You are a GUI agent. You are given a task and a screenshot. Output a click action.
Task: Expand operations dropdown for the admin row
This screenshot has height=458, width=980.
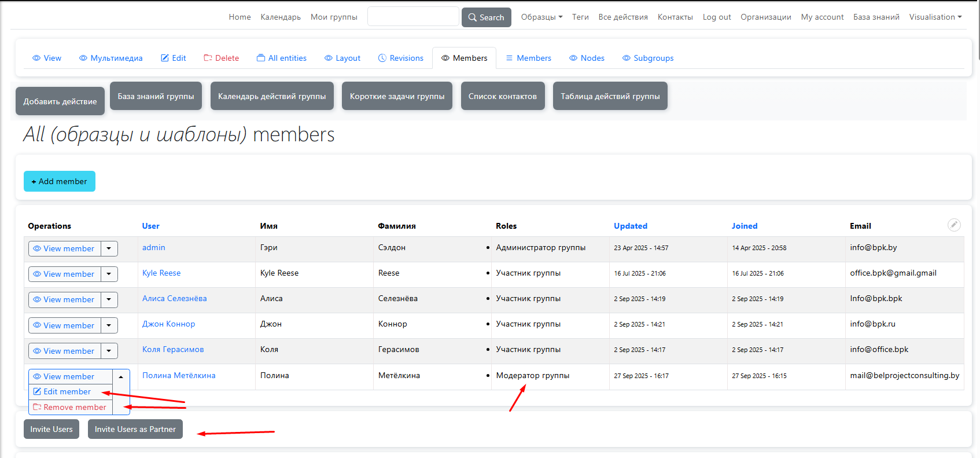coord(109,249)
